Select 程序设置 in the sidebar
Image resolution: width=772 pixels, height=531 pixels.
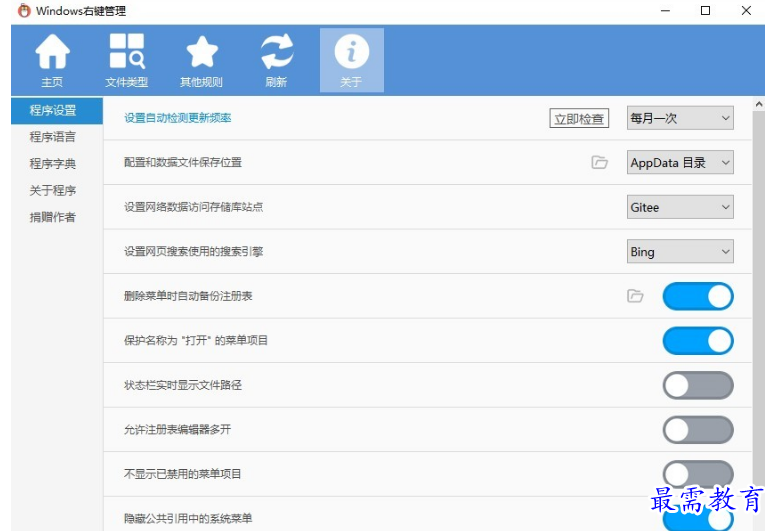click(57, 110)
